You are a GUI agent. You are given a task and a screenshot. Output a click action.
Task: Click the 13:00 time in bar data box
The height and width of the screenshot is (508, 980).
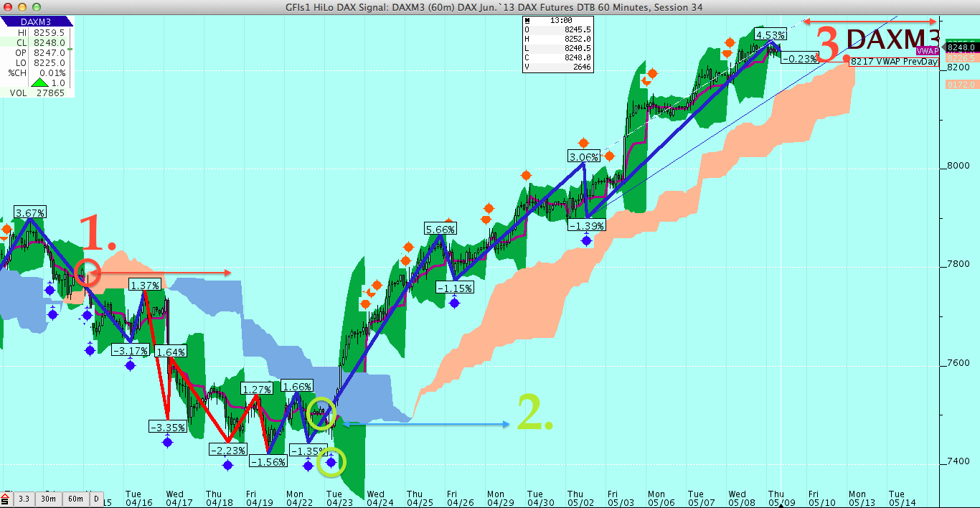562,22
